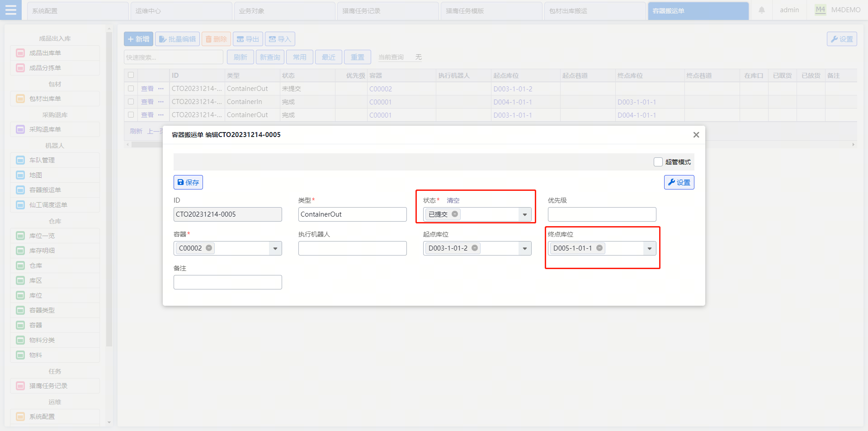Viewport: 868px width, 431px height.
Task: Click the 库区 sidebar icon
Action: click(x=20, y=280)
